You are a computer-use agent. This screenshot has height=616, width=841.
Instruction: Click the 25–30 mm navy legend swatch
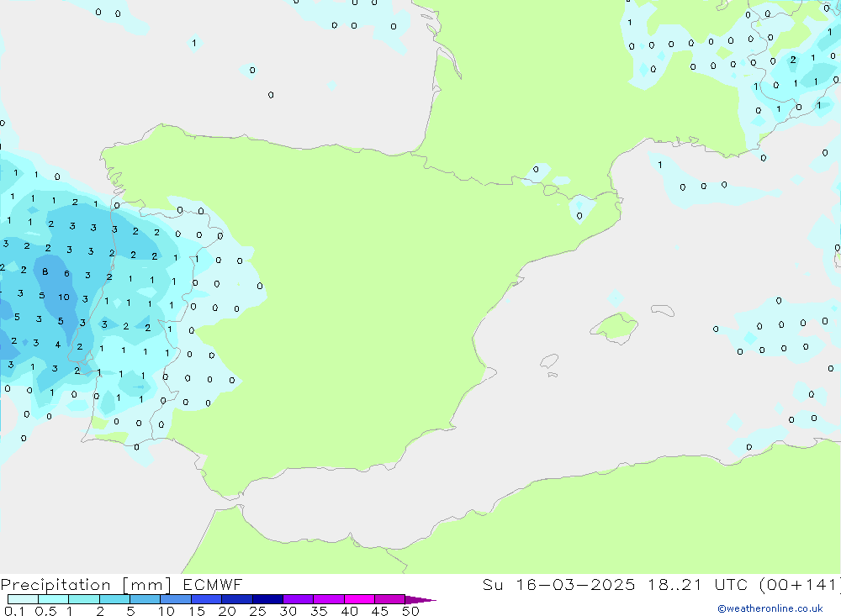(267, 599)
